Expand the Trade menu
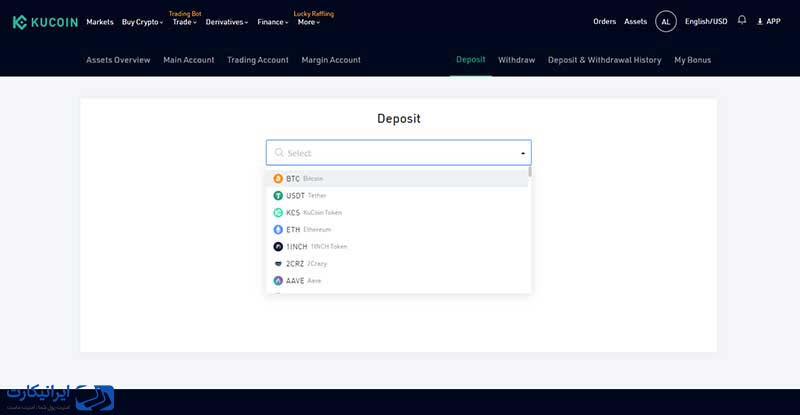This screenshot has width=800, height=415. pyautogui.click(x=184, y=22)
